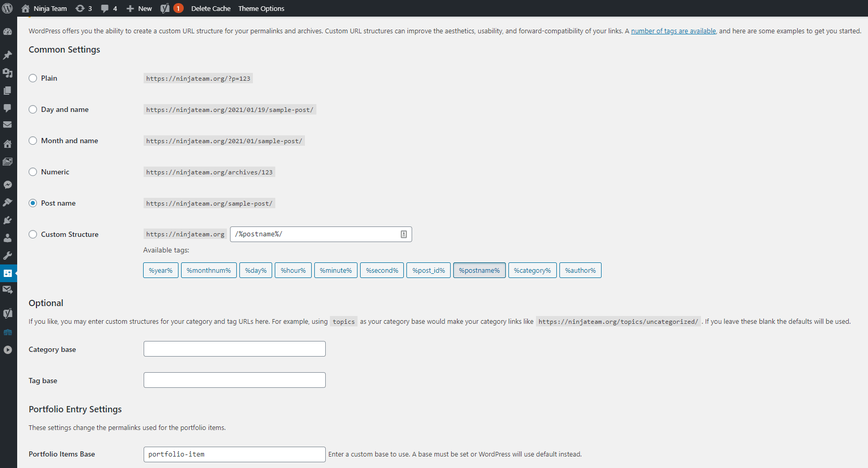Screen dimensions: 868x468
Task: Open the Yoast SEO icon in the admin bar
Action: point(165,8)
